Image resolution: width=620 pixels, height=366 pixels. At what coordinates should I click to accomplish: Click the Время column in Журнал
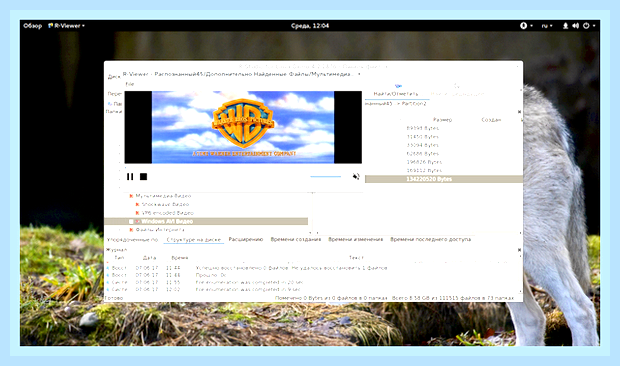tap(180, 258)
